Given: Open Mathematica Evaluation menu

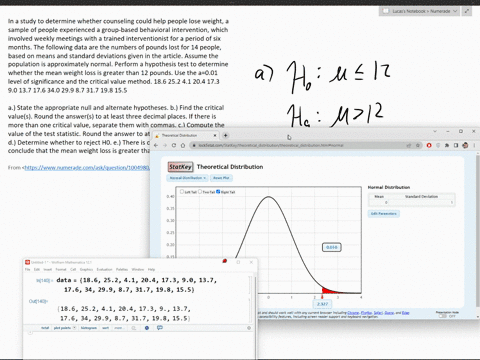Looking at the screenshot, I should tap(104, 269).
